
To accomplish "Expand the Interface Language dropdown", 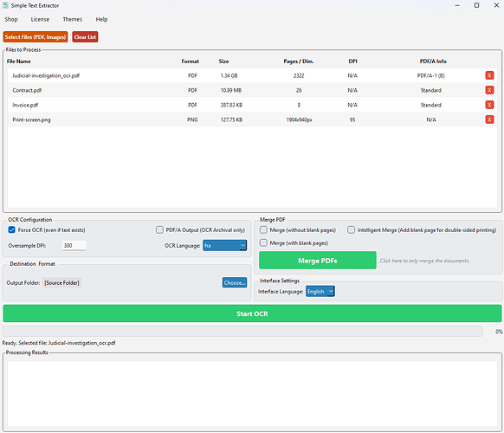I will point(320,291).
